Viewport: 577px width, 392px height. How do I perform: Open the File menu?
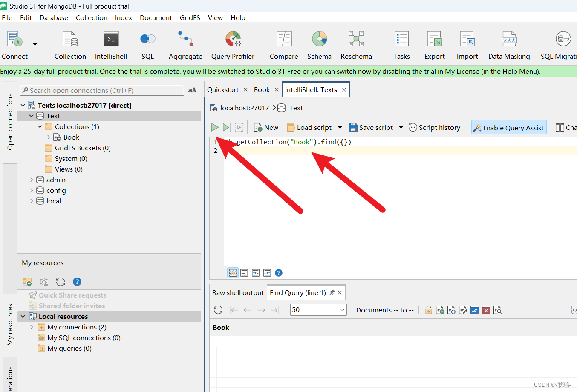pos(7,17)
